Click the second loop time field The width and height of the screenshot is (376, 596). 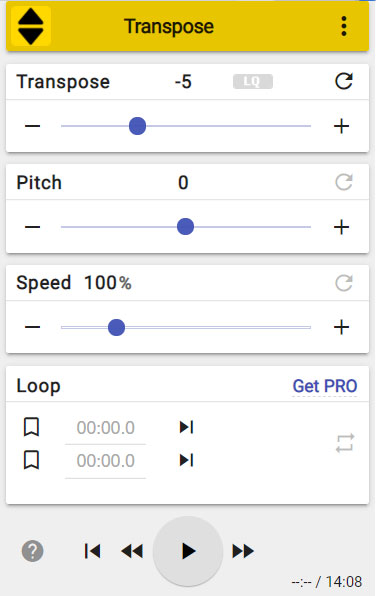coord(106,461)
